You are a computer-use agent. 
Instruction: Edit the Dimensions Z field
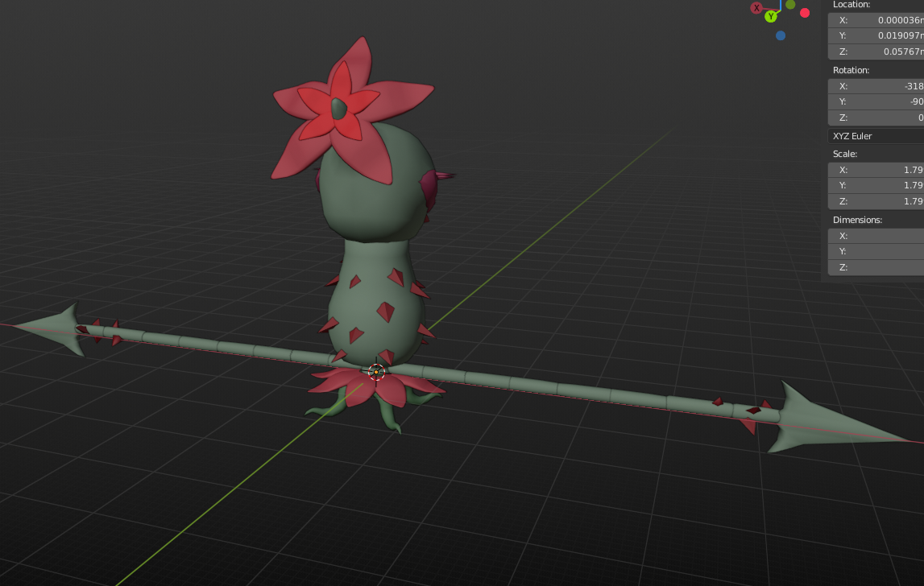tap(876, 266)
